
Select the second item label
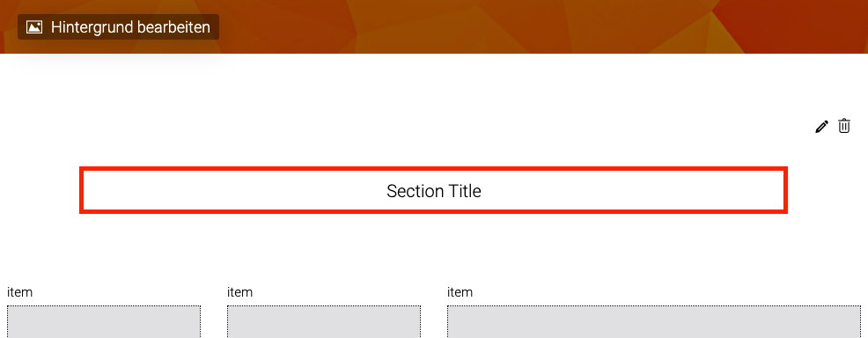click(x=239, y=292)
